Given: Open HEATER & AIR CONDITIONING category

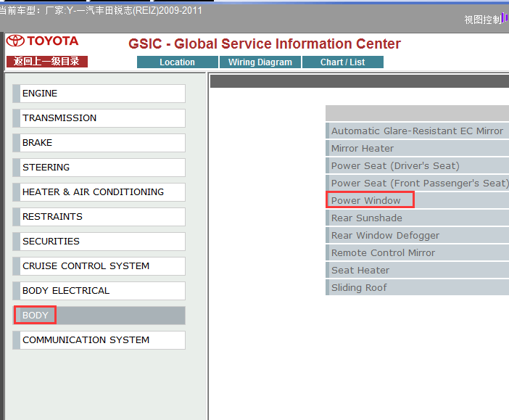Looking at the screenshot, I should [99, 192].
